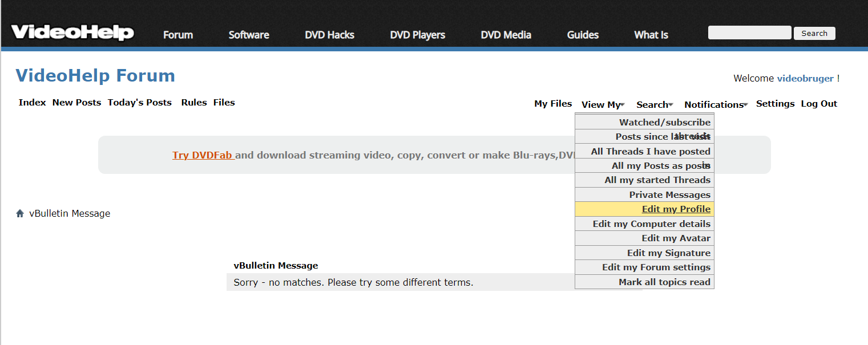Choose Private Messages from the menu
The image size is (868, 345).
coord(669,195)
